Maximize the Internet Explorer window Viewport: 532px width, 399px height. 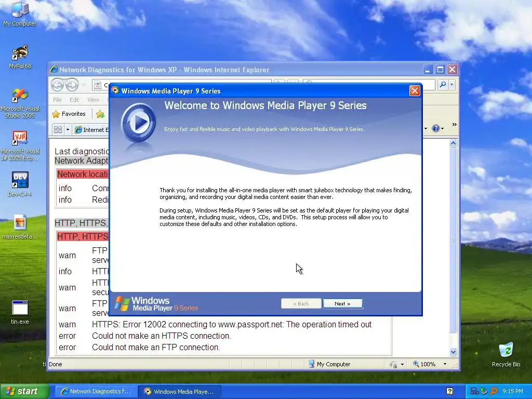coord(440,70)
